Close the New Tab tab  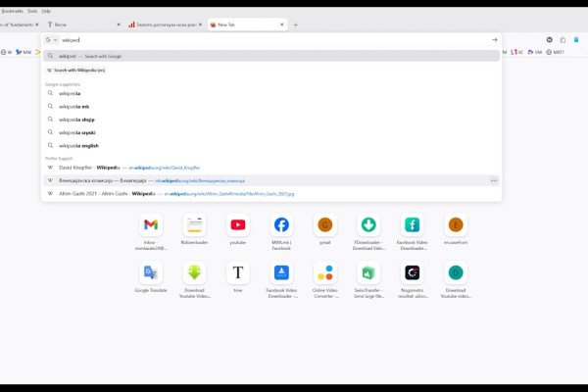coord(282,24)
